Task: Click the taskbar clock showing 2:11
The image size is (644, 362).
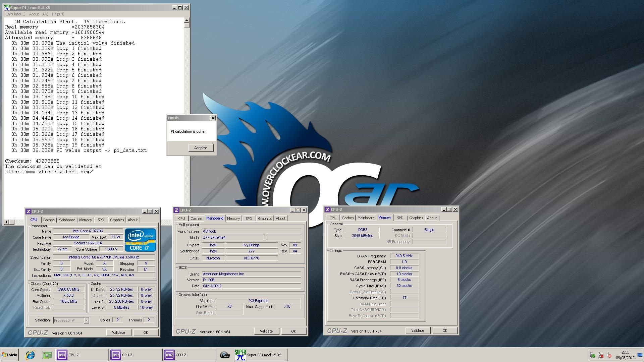Action: pyautogui.click(x=625, y=352)
